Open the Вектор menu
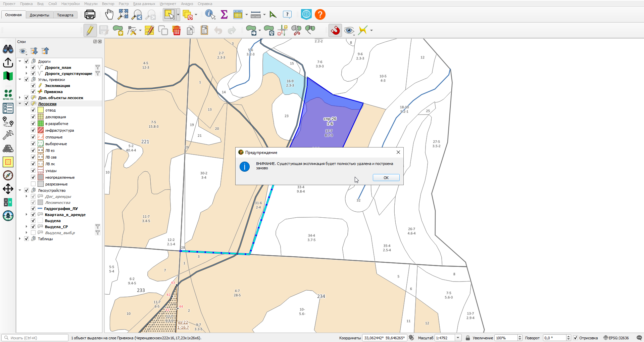The image size is (644, 342). click(x=108, y=4)
